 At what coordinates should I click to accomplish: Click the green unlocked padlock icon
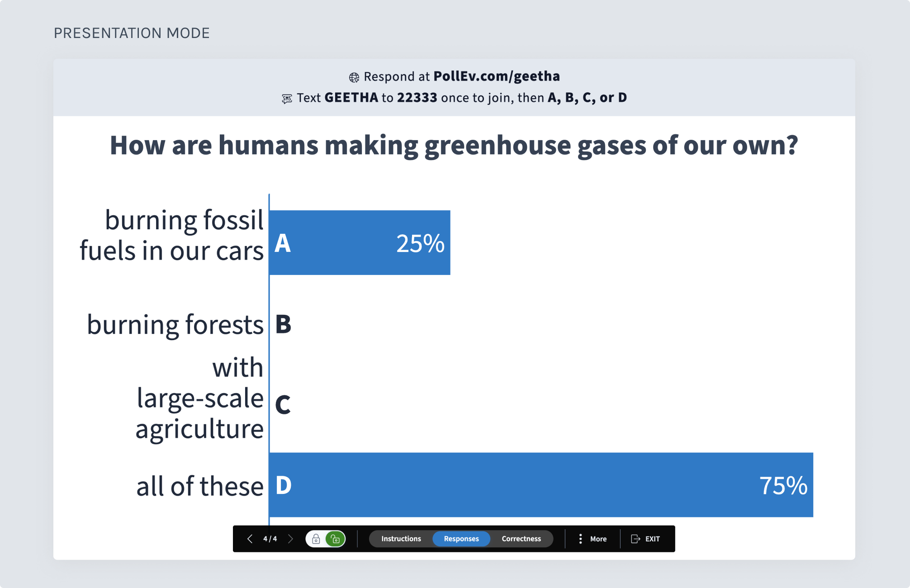click(x=335, y=539)
